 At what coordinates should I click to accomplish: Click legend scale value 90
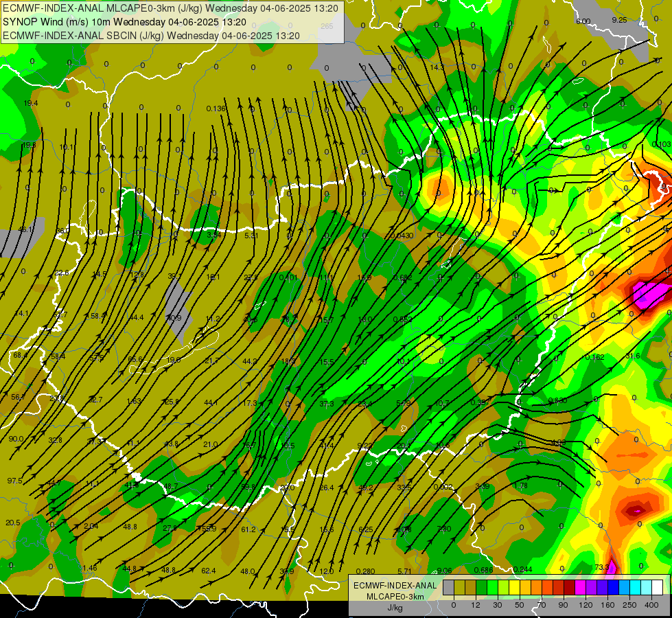[563, 606]
